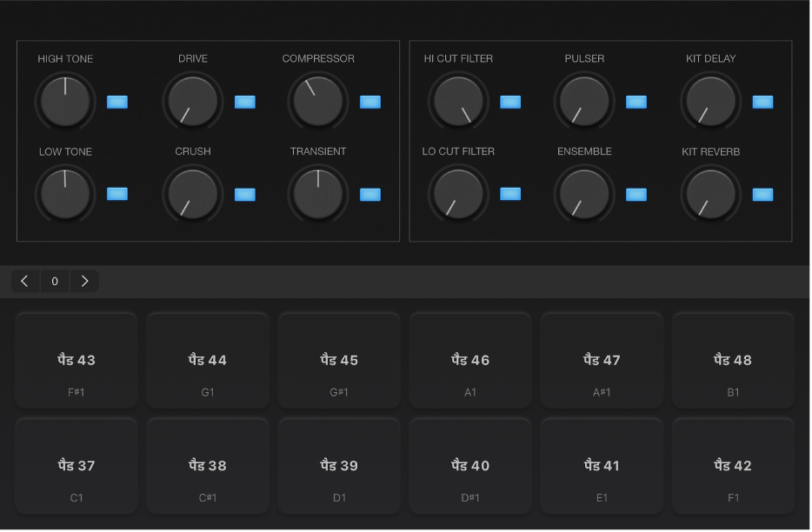The width and height of the screenshot is (812, 532).
Task: Click the Ensemble knob
Action: point(585,194)
